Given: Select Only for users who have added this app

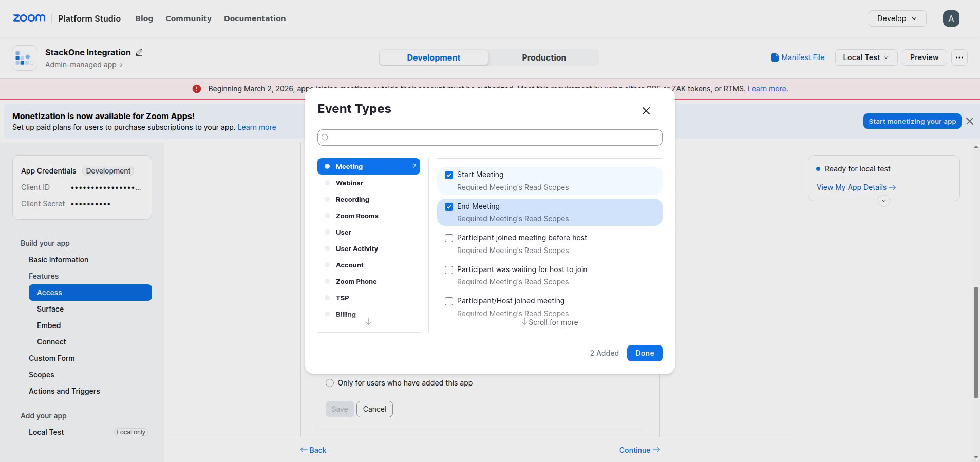Looking at the screenshot, I should 330,383.
